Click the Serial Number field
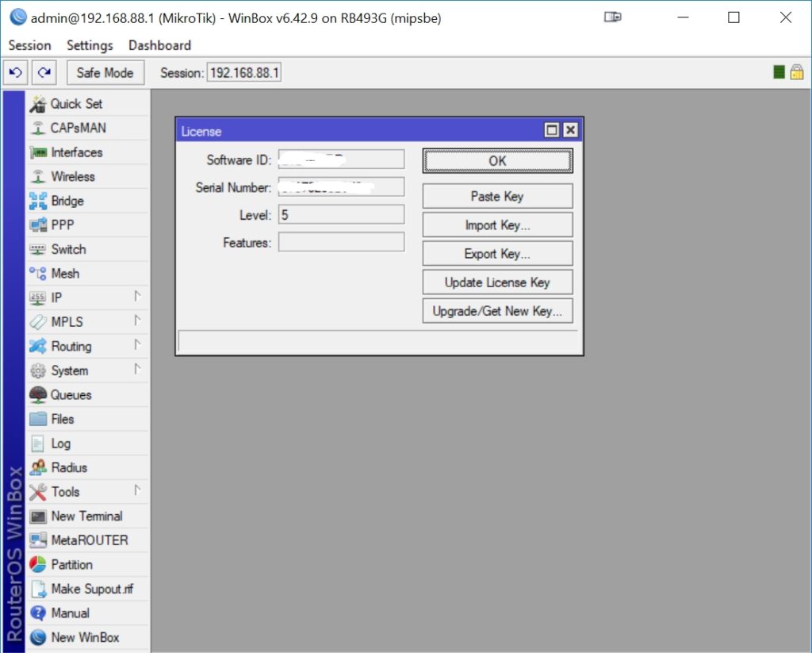Screen dimensions: 812x653 click(x=341, y=187)
